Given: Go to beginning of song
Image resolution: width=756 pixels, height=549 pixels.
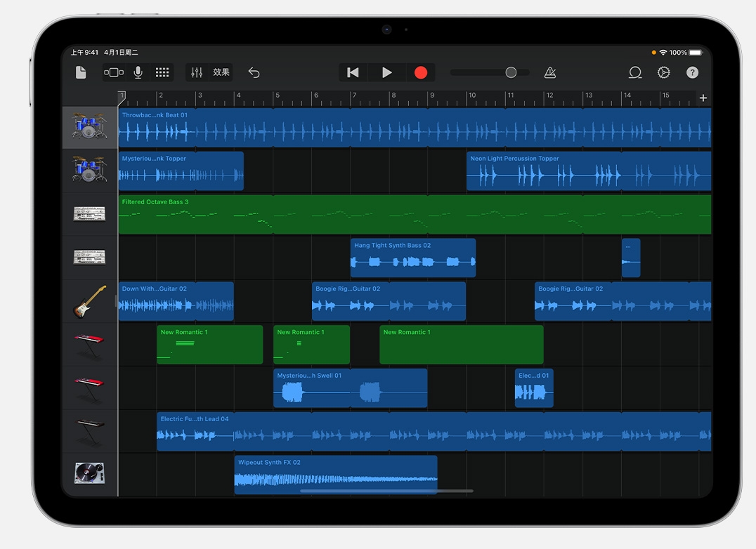Looking at the screenshot, I should [353, 72].
